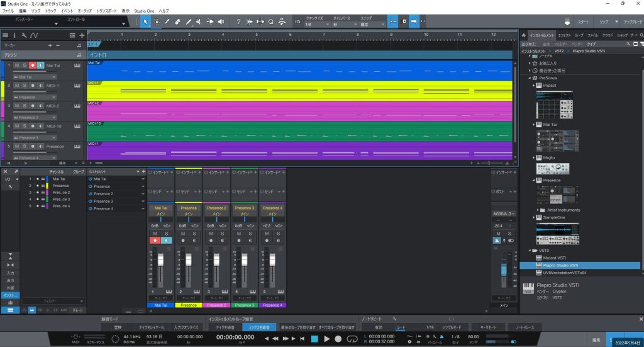Click the add track plus icon
This screenshot has width=644, height=347.
82,35
